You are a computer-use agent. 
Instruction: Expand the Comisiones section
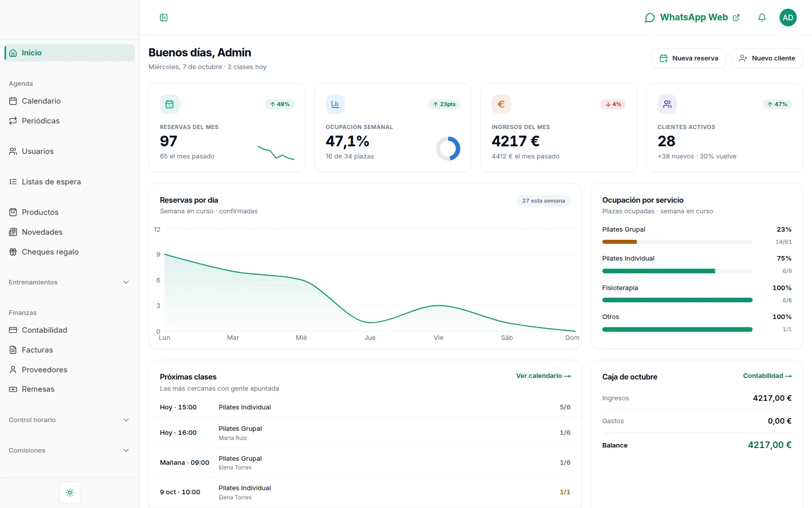point(69,451)
